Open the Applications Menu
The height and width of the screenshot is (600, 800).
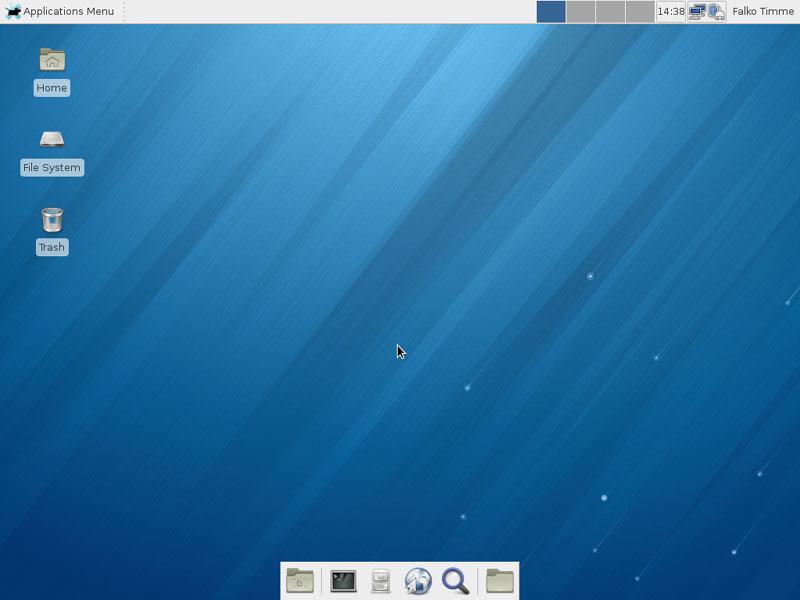point(60,11)
